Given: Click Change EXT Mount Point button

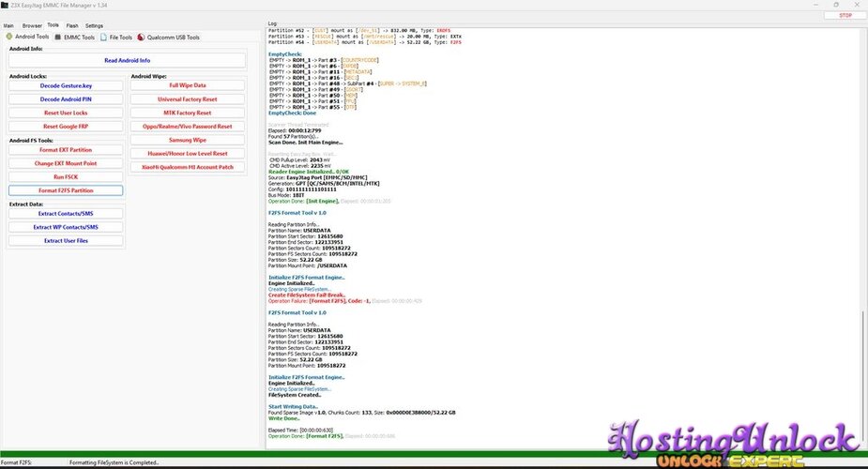Looking at the screenshot, I should click(66, 163).
